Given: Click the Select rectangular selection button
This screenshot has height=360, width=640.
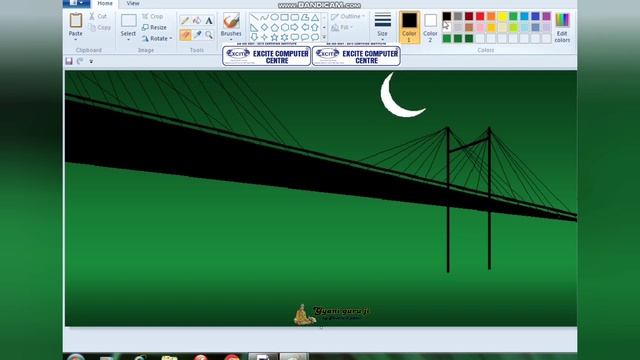Looking at the screenshot, I should [128, 21].
